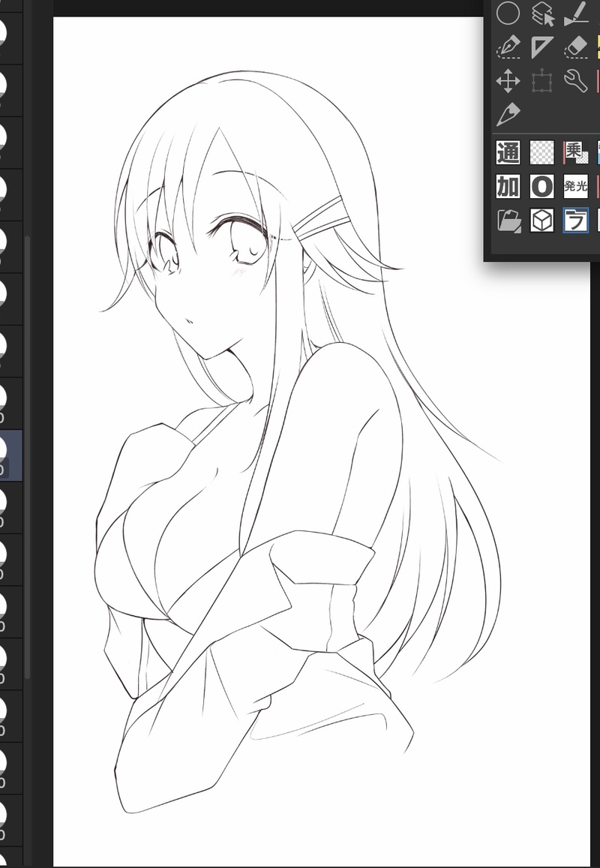Select the ellipse circle tool
The width and height of the screenshot is (600, 868).
coord(508,14)
